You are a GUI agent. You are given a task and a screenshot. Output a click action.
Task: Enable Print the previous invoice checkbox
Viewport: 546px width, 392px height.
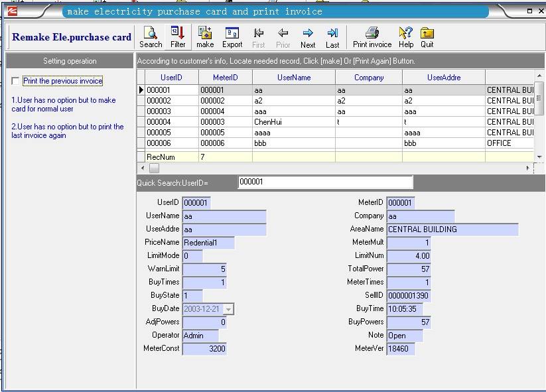coord(16,81)
